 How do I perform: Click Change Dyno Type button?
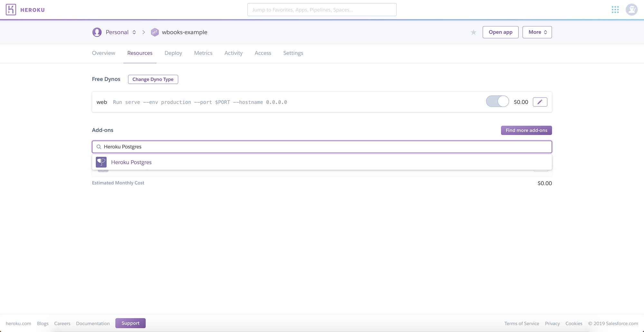click(153, 79)
